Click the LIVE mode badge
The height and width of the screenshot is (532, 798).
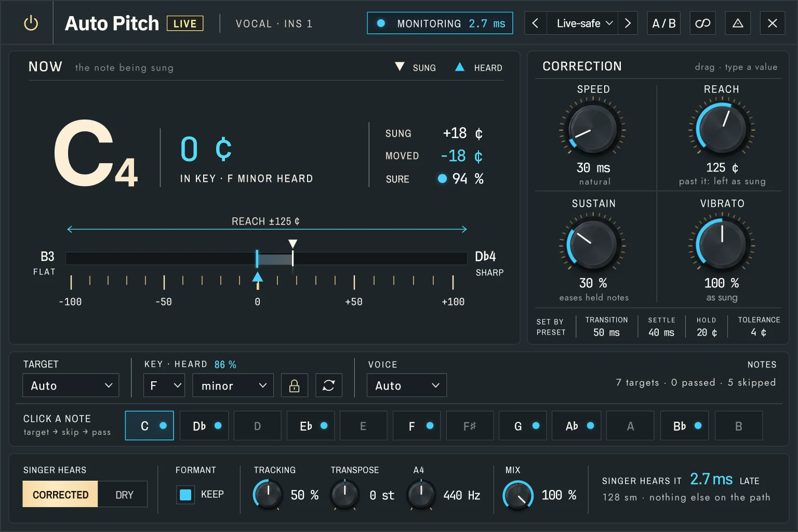pos(185,23)
